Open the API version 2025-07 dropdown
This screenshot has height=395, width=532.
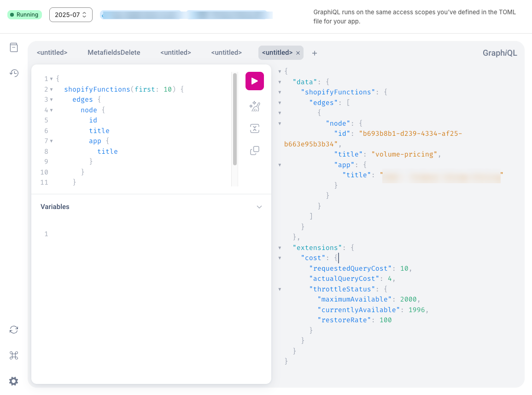pos(71,15)
